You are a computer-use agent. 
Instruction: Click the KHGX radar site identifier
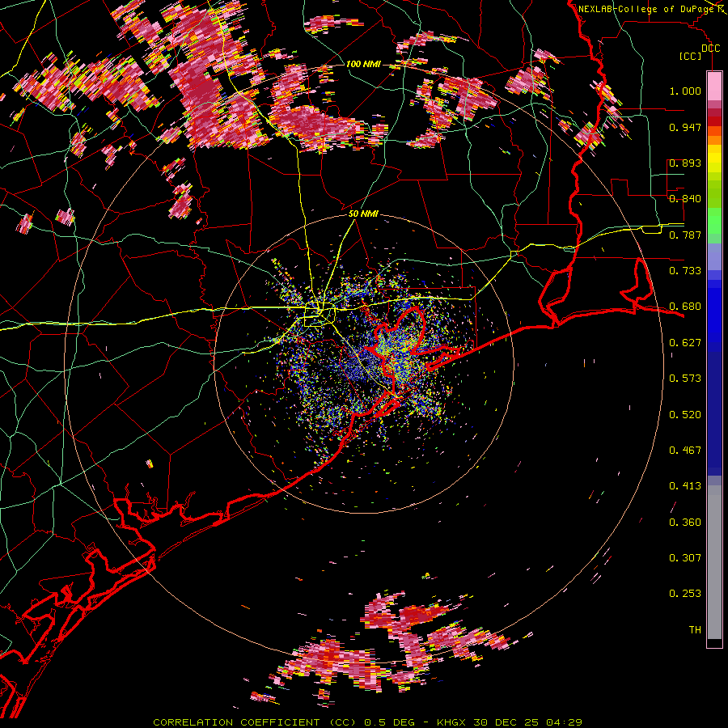[451, 722]
